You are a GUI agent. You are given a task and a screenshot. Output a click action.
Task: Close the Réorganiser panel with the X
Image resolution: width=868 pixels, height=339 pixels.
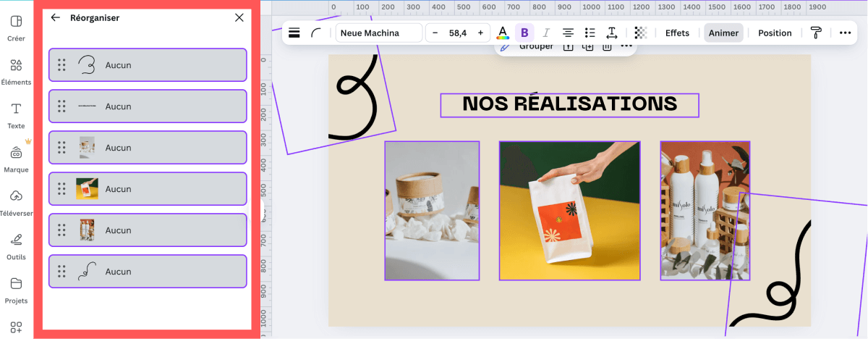pyautogui.click(x=239, y=17)
